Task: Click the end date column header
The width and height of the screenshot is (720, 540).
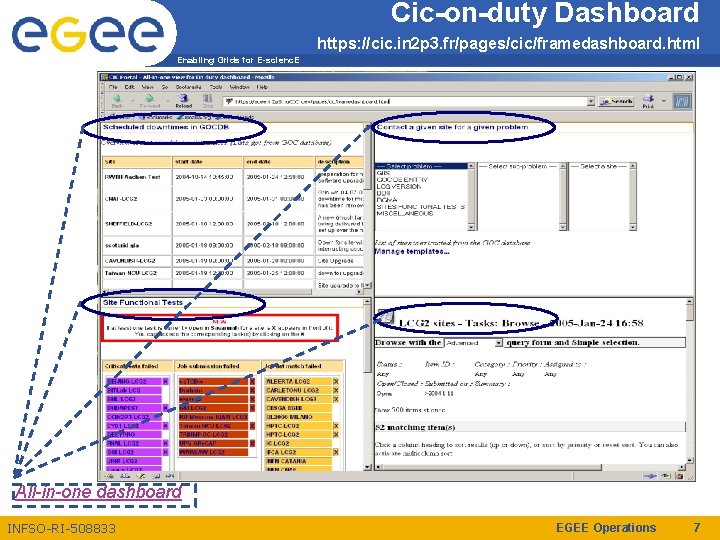Action: pos(278,162)
